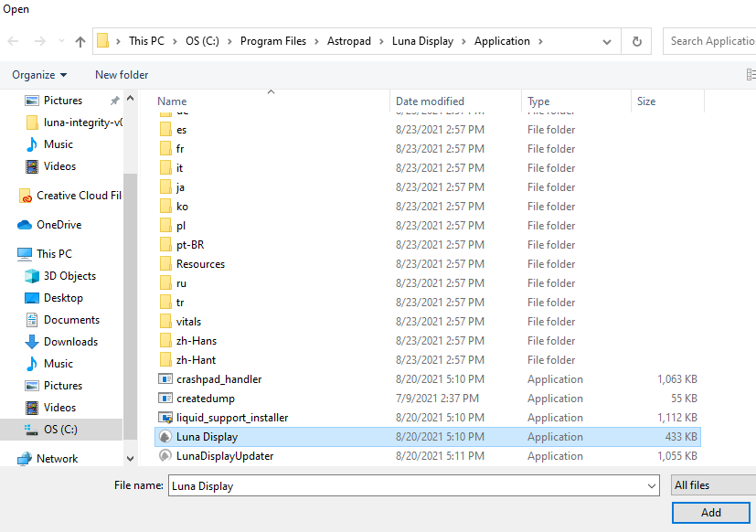Expand chevron after Astropad breadcrumb

click(381, 41)
